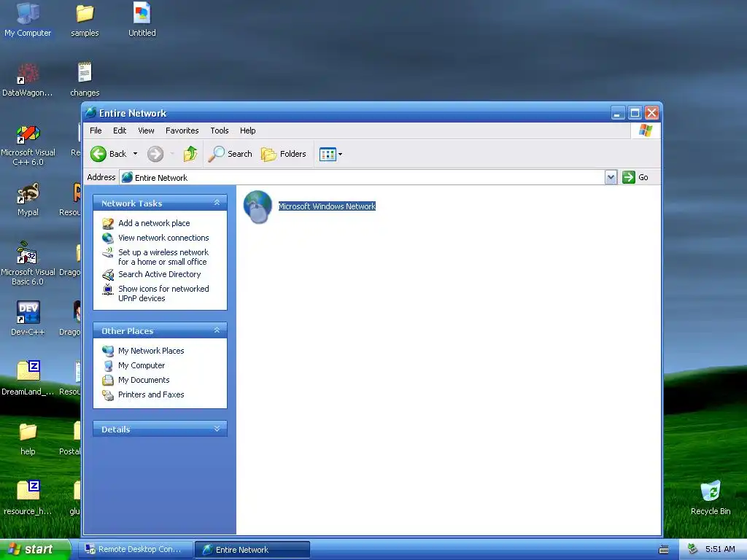The image size is (747, 560).
Task: Open Printers and Faxes link
Action: click(151, 394)
